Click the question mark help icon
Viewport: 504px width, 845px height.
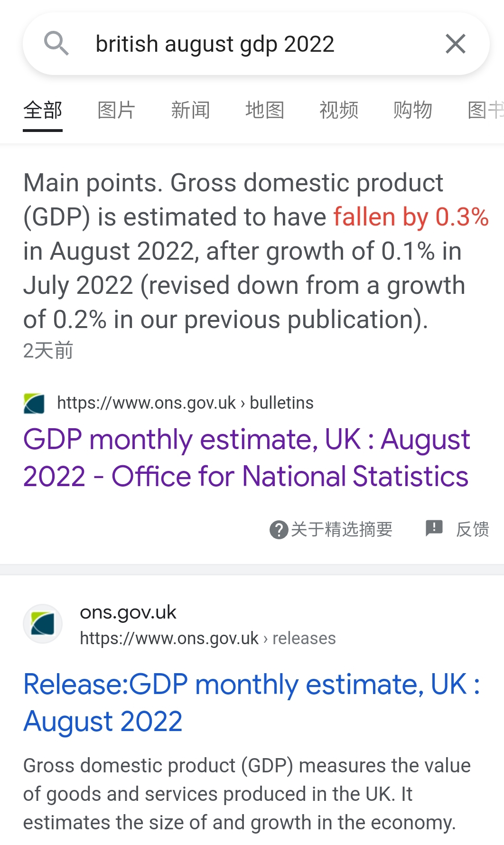pos(279,529)
